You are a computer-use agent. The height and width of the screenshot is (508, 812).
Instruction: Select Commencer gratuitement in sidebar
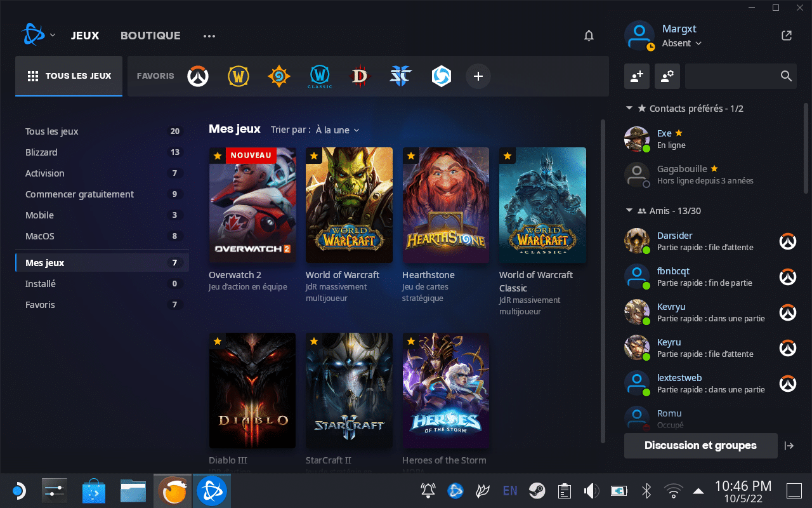point(102,194)
